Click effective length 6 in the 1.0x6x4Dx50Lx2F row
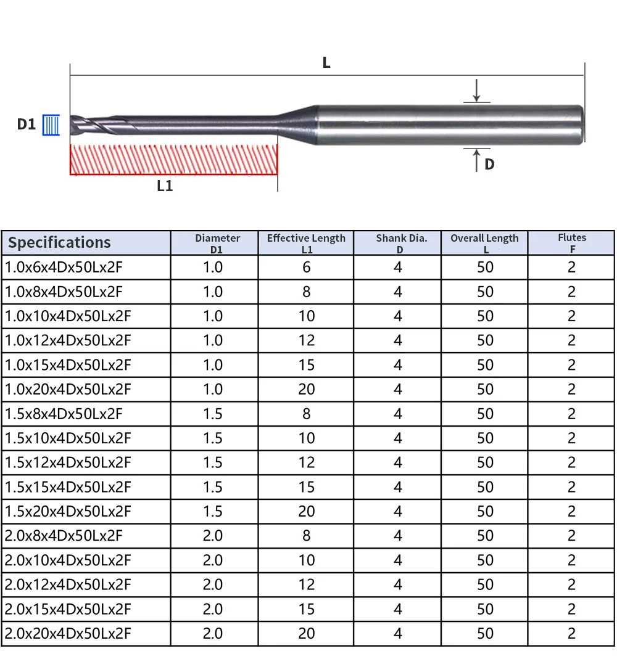This screenshot has height=672, width=617. pos(306,268)
